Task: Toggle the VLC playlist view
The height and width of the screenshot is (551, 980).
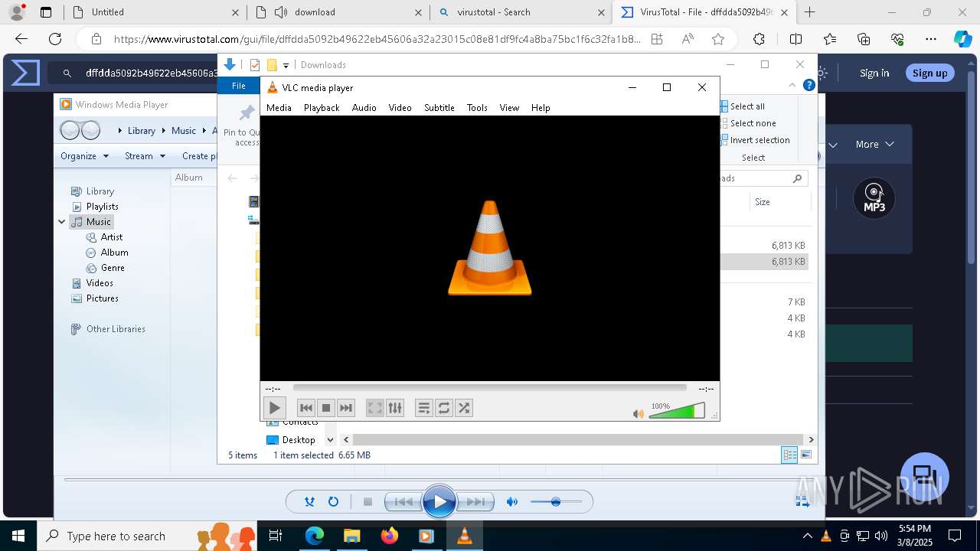Action: [x=423, y=408]
